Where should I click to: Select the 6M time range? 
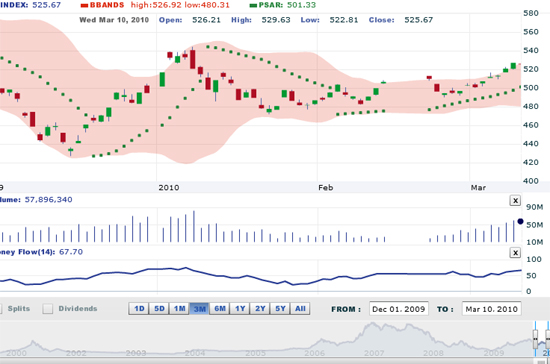click(x=220, y=309)
